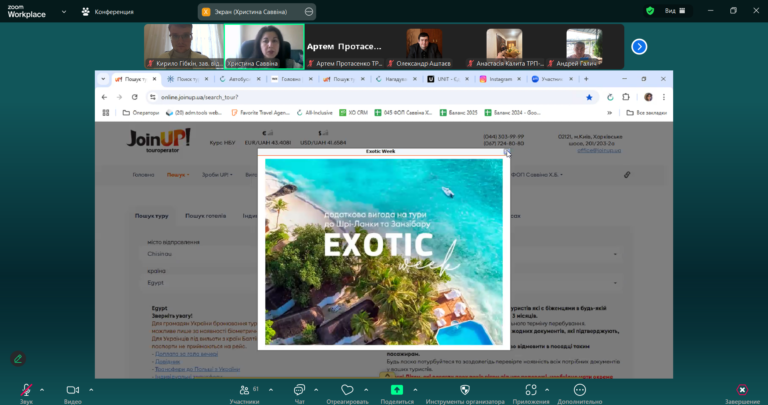Open the Зроби UP! menu
Viewport: 768px width, 405px height.
[x=217, y=175]
